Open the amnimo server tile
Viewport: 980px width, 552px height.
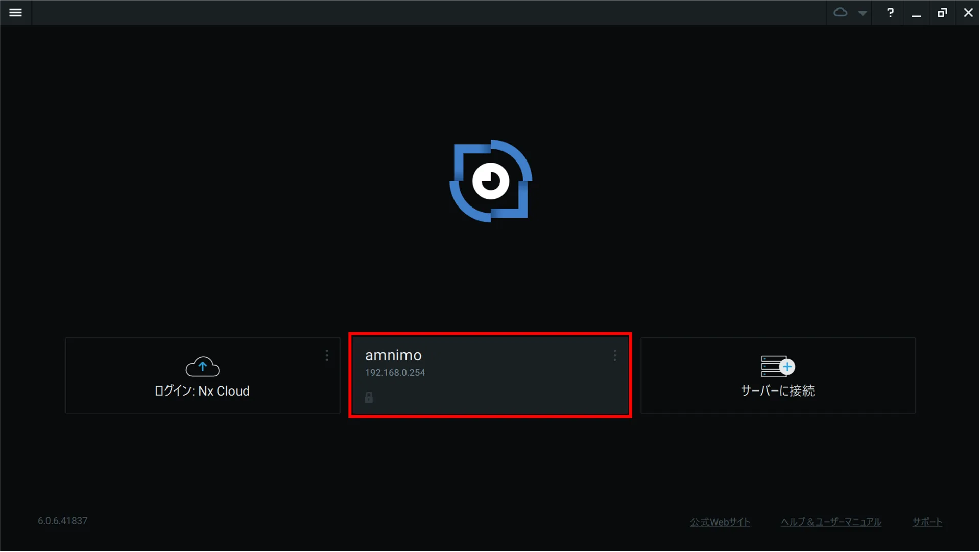click(x=490, y=375)
